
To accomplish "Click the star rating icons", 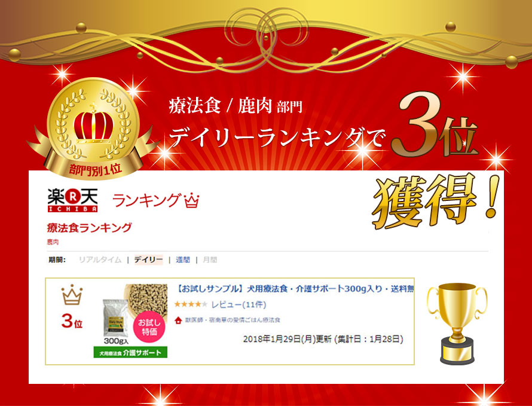I will click(x=190, y=304).
